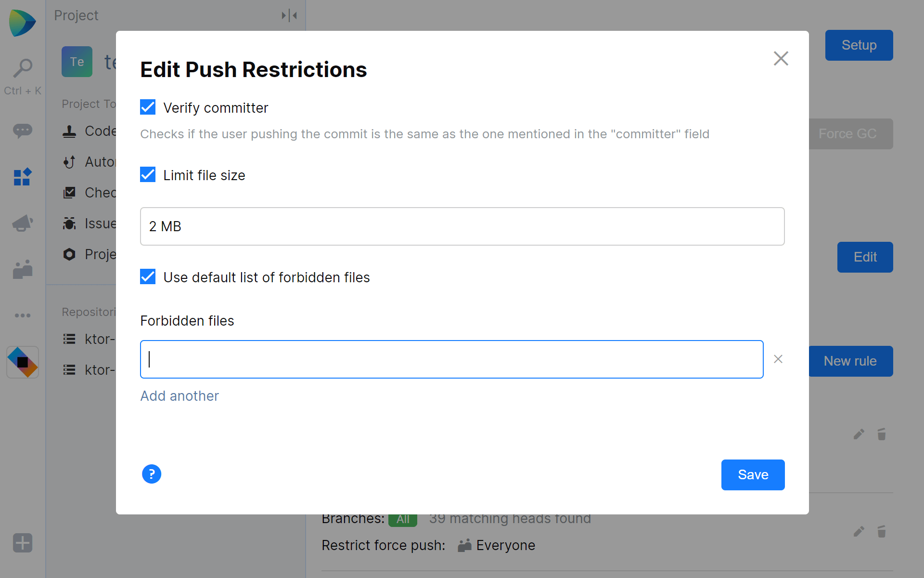Screen dimensions: 924x578
Task: Click the collapse panel toggle arrows
Action: [289, 15]
